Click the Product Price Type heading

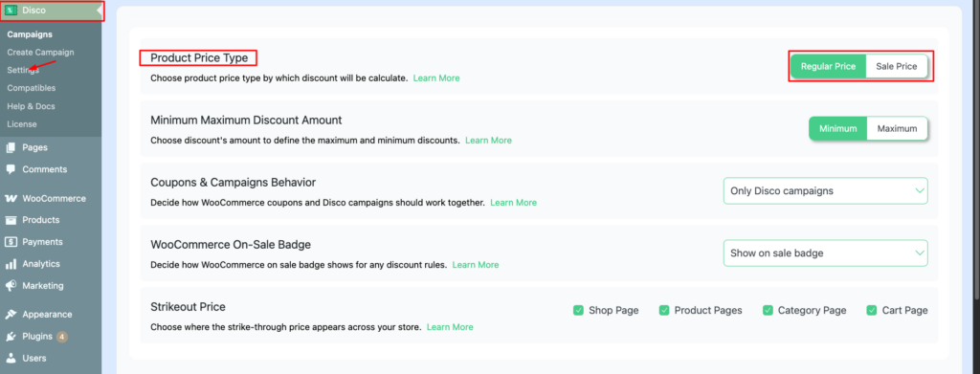(x=199, y=58)
